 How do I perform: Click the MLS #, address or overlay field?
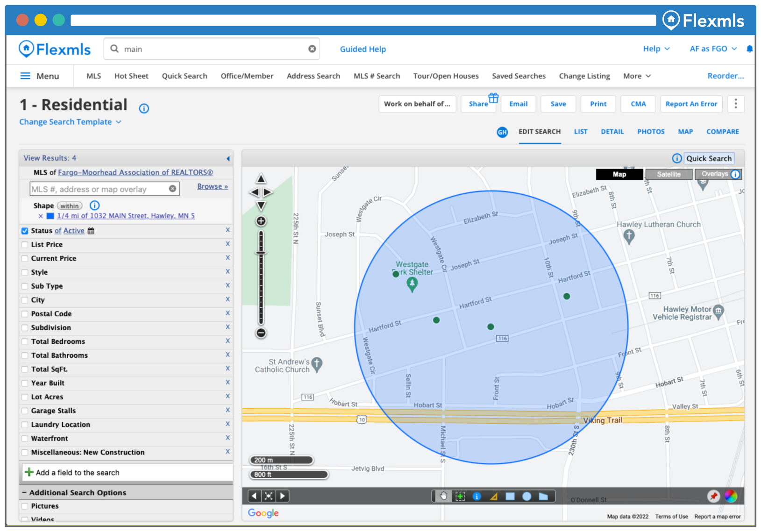pos(99,189)
